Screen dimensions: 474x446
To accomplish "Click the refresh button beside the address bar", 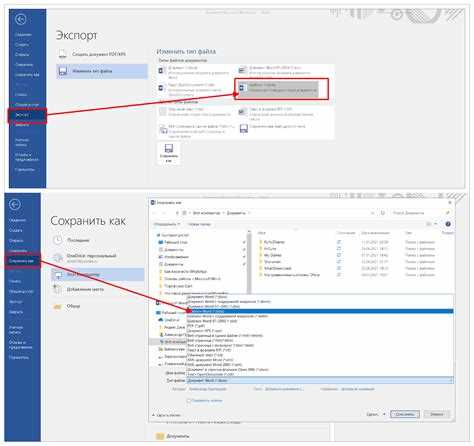I will coord(383,213).
